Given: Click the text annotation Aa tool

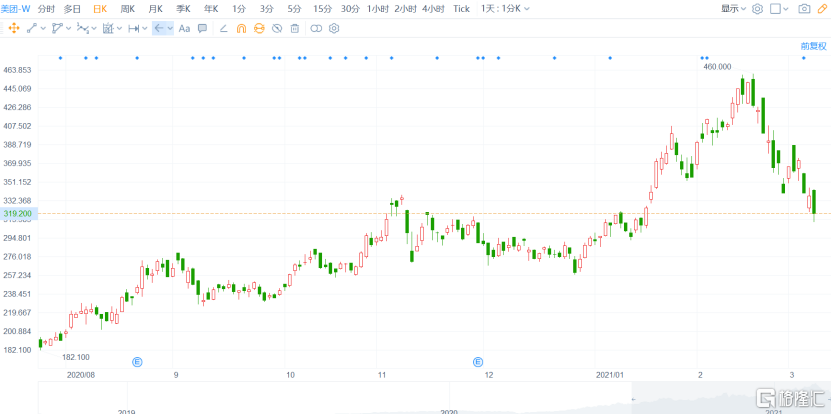Looking at the screenshot, I should 184,28.
